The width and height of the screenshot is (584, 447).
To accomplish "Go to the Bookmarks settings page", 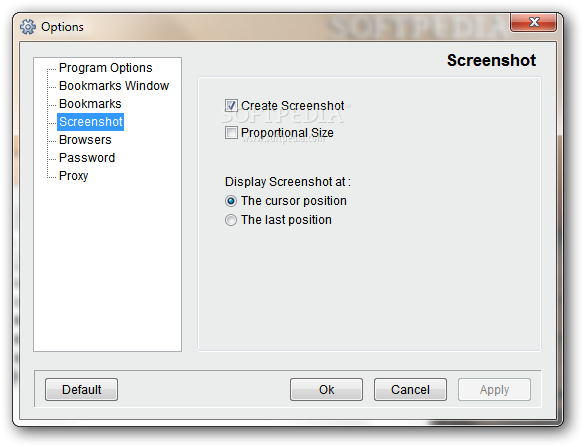I will point(90,104).
